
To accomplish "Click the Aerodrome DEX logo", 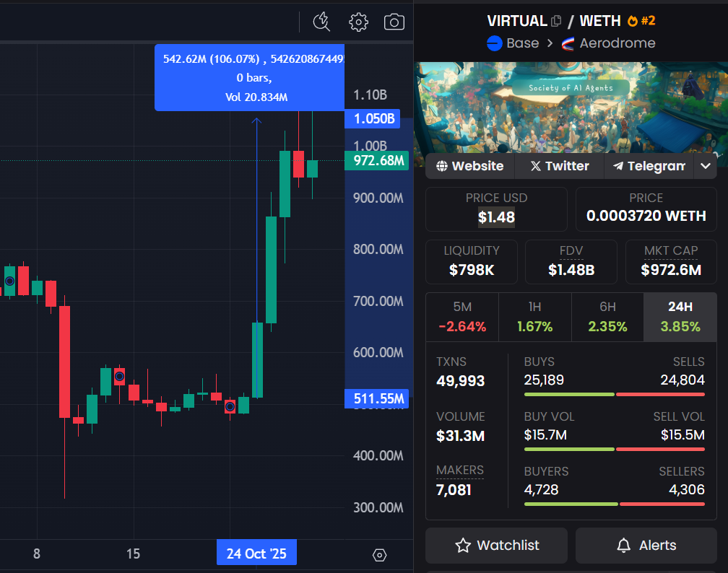I will (x=568, y=43).
